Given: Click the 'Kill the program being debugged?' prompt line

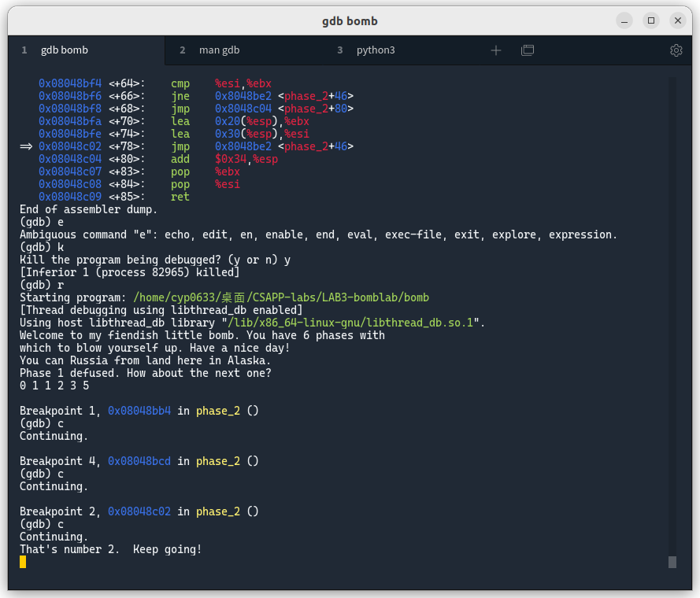Looking at the screenshot, I should pyautogui.click(x=155, y=260).
